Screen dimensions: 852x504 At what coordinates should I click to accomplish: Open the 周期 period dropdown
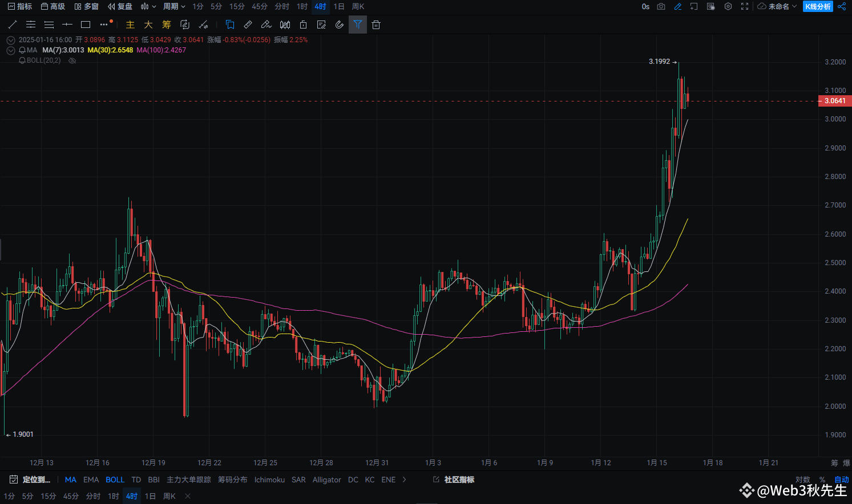click(174, 7)
